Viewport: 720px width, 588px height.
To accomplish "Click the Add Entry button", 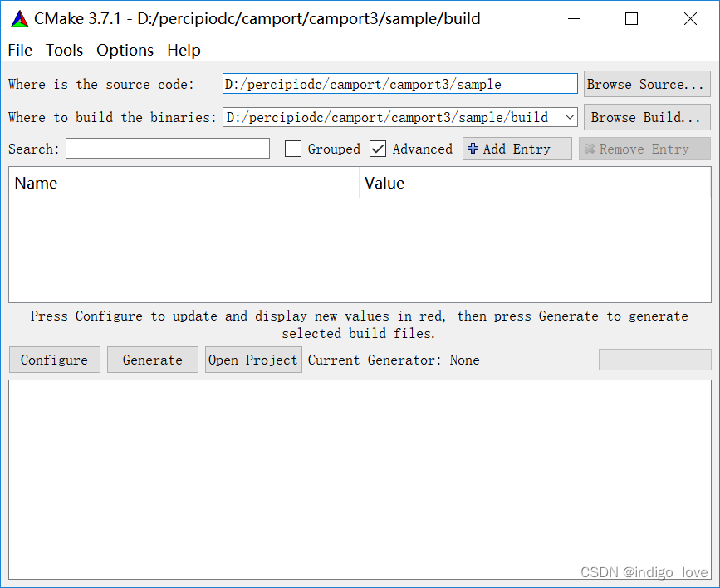I will tap(517, 149).
